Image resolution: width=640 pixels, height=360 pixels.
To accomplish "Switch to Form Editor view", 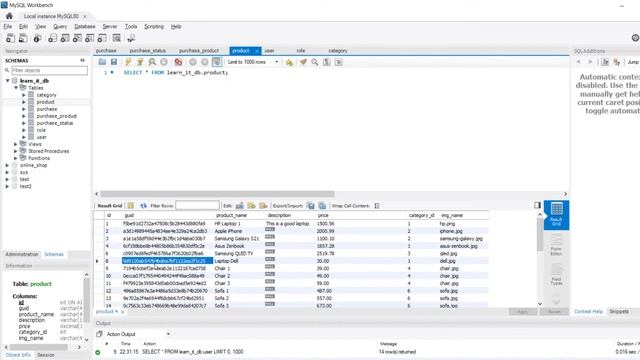I will coord(556,245).
